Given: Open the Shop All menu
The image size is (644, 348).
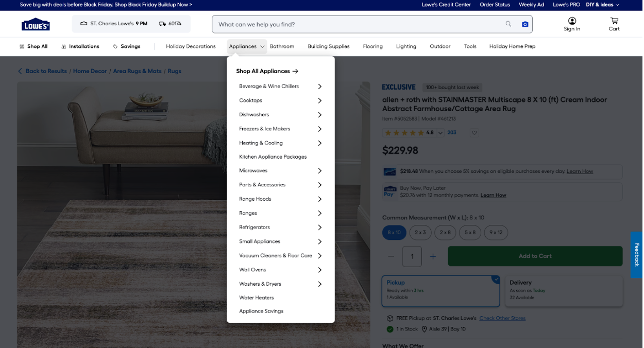Looking at the screenshot, I should [33, 46].
